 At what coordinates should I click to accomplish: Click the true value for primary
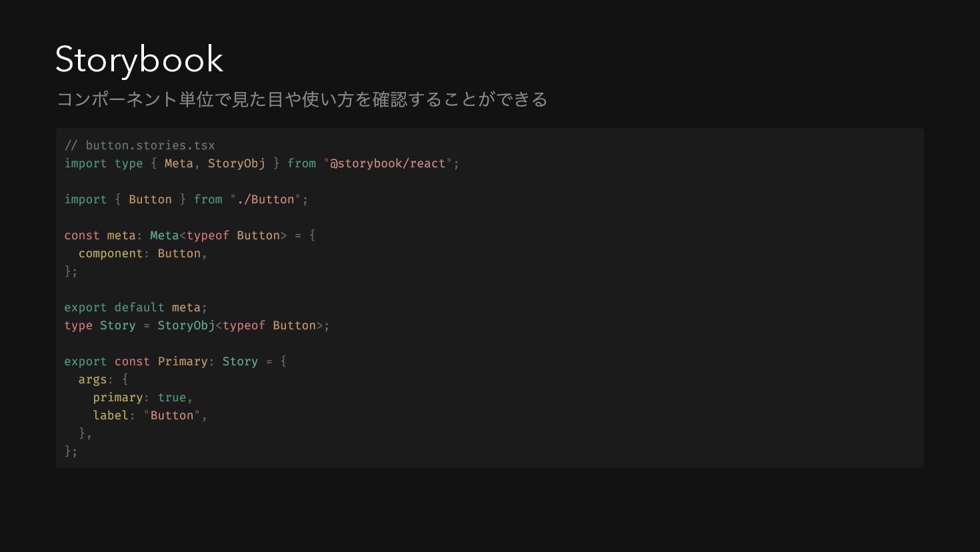point(172,397)
